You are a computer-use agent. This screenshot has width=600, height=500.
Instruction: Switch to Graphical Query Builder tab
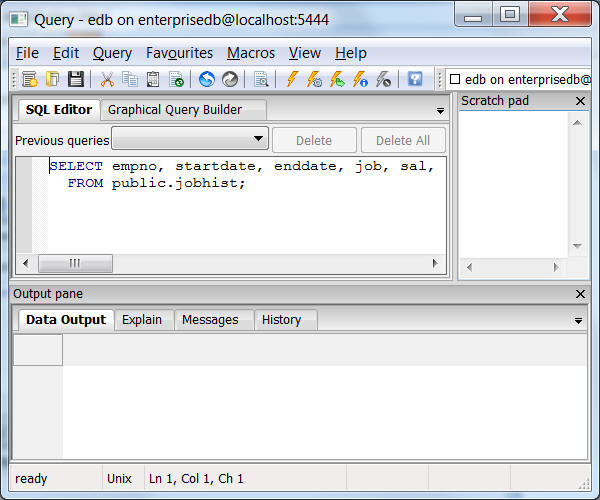coord(183,110)
